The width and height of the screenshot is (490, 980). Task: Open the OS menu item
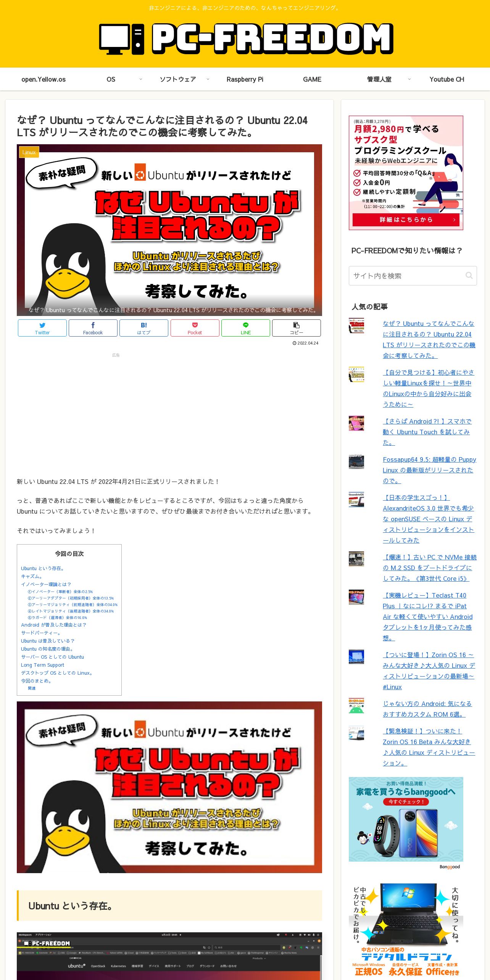tap(111, 79)
